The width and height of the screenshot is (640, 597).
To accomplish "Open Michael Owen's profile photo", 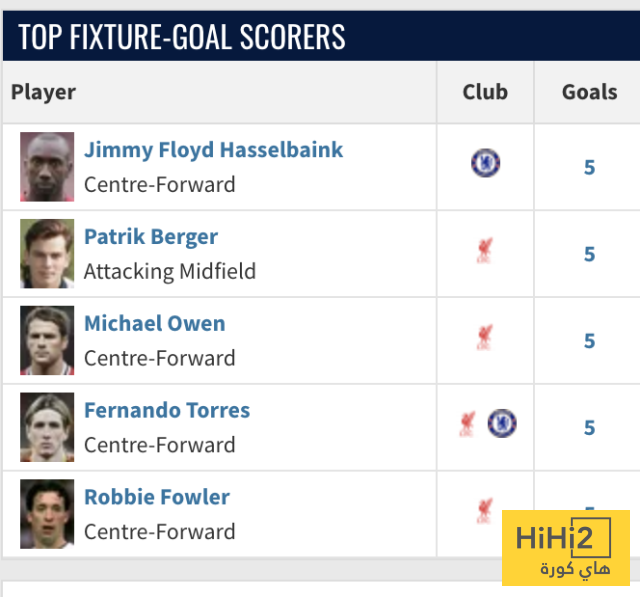I will (47, 341).
